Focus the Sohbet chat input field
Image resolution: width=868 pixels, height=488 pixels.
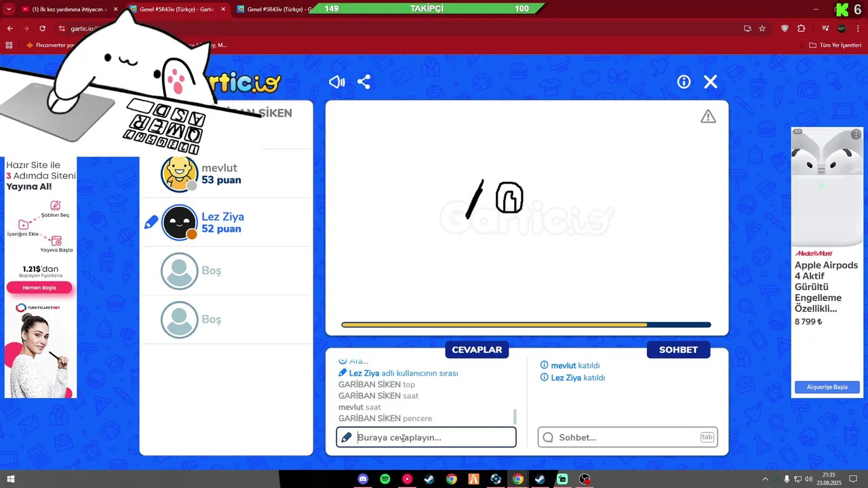[x=628, y=437]
